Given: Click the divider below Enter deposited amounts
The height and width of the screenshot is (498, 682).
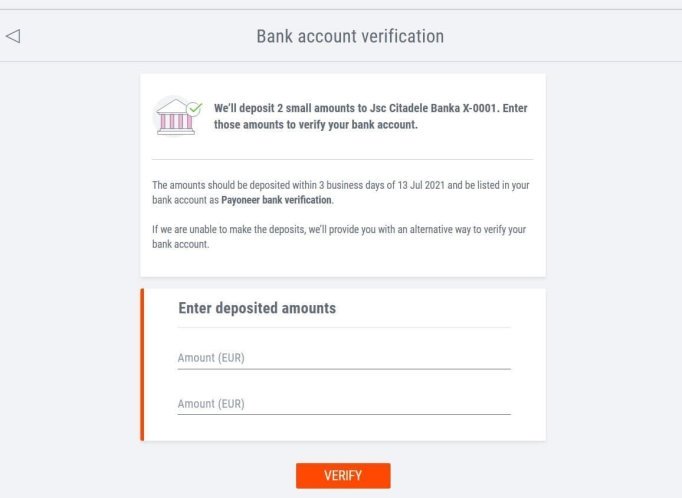Looking at the screenshot, I should pyautogui.click(x=344, y=327).
